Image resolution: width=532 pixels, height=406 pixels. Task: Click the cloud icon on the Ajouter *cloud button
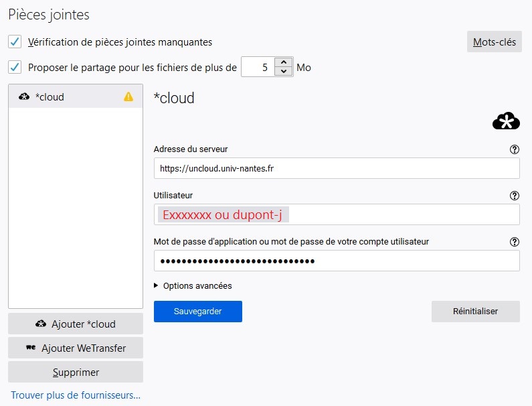pyautogui.click(x=41, y=324)
